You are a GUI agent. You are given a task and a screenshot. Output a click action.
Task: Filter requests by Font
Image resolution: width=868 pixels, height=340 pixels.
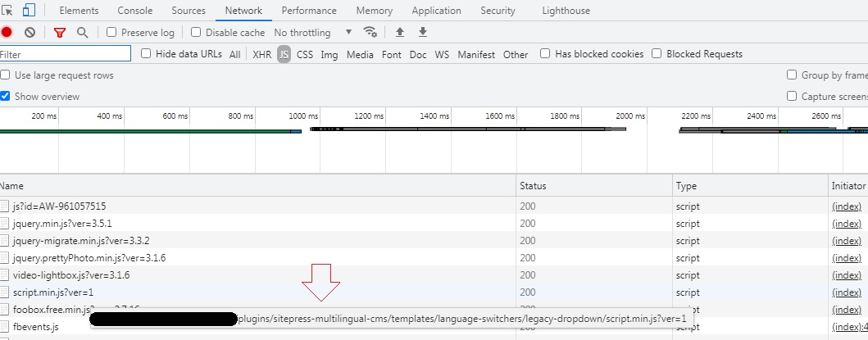coord(391,54)
